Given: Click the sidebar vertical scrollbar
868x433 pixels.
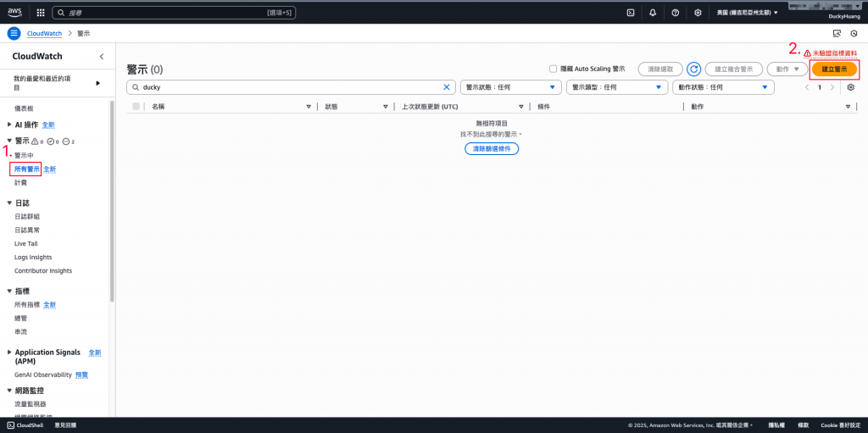Looking at the screenshot, I should click(112, 201).
